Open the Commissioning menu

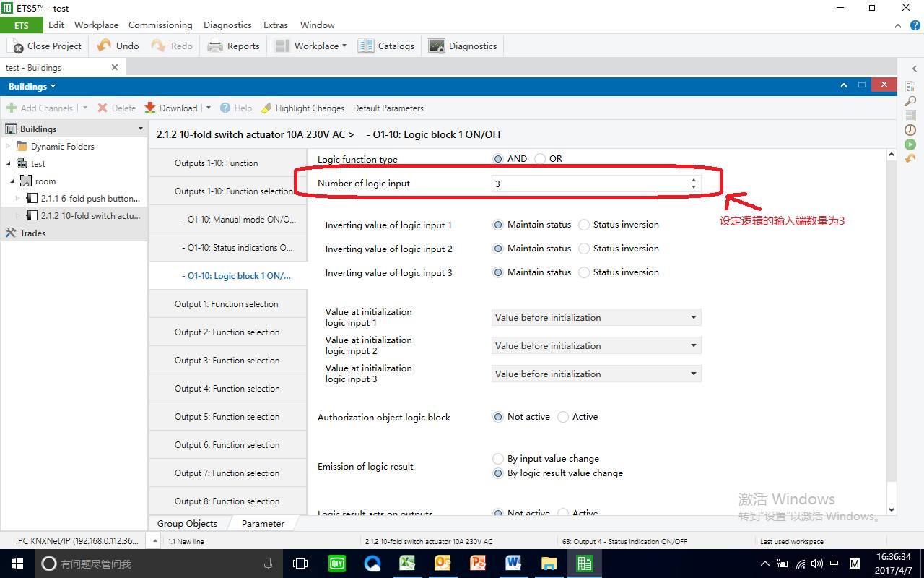click(x=160, y=25)
